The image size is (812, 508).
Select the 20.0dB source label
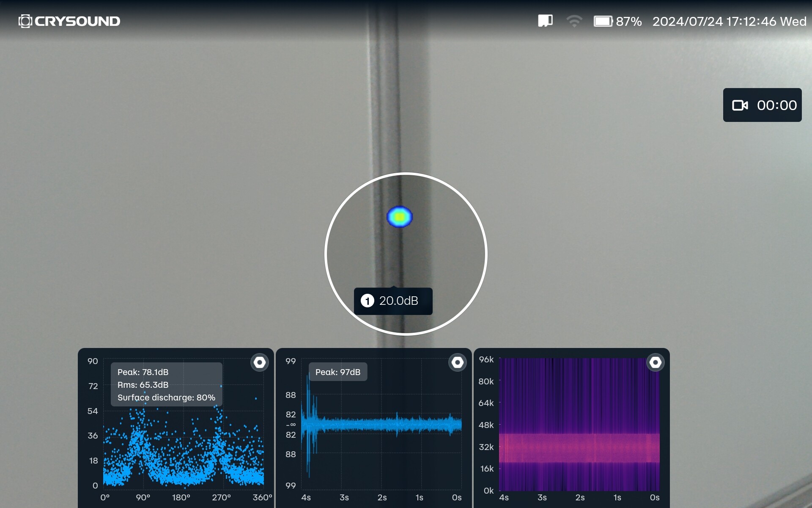(398, 301)
